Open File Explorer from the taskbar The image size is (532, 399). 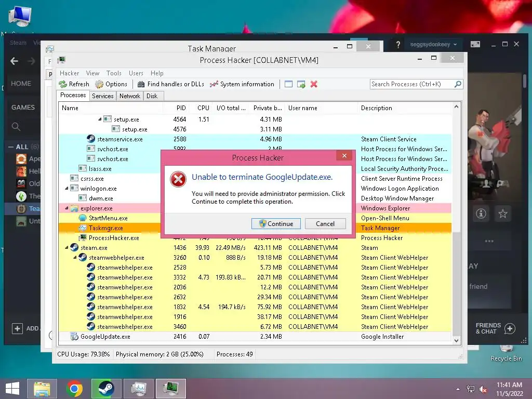(42, 389)
